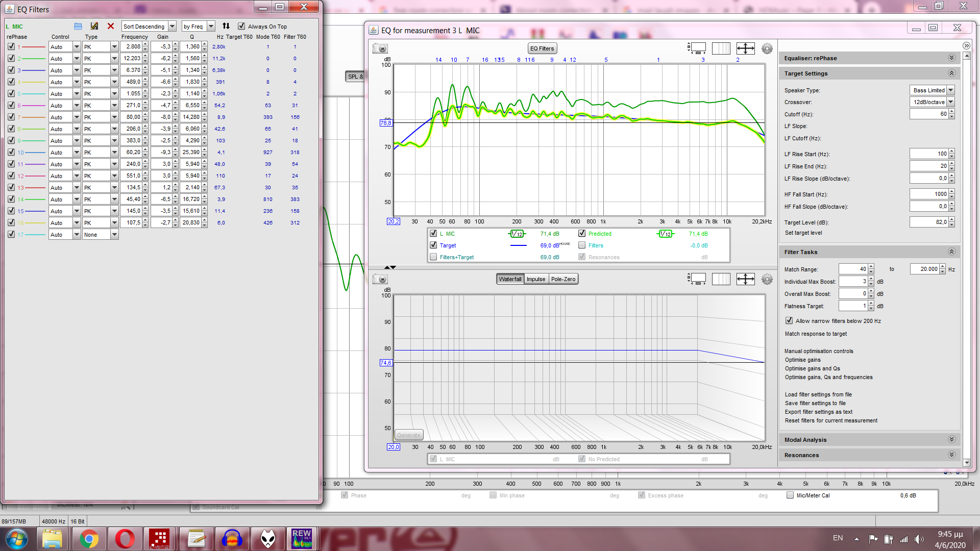Screen dimensions: 980x551
Task: Open upper graph scrollbar toggle icon
Action: [x=697, y=48]
